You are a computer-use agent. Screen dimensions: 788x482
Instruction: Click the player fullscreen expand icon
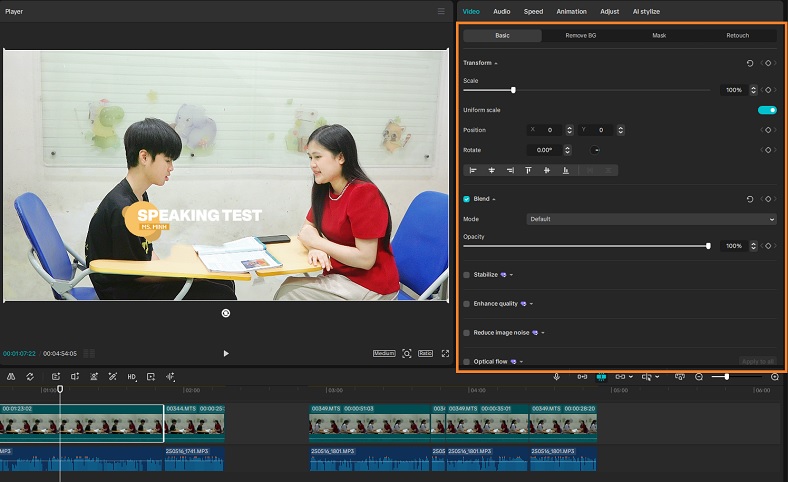[x=445, y=354]
